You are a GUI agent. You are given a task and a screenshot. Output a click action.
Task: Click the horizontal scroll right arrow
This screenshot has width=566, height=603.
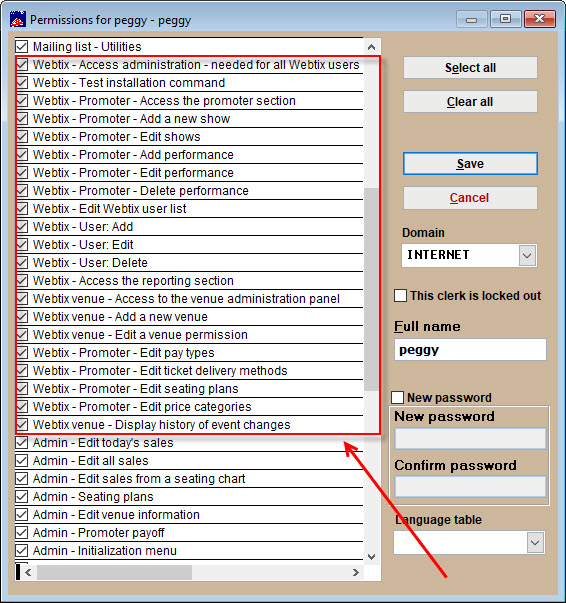[x=356, y=573]
